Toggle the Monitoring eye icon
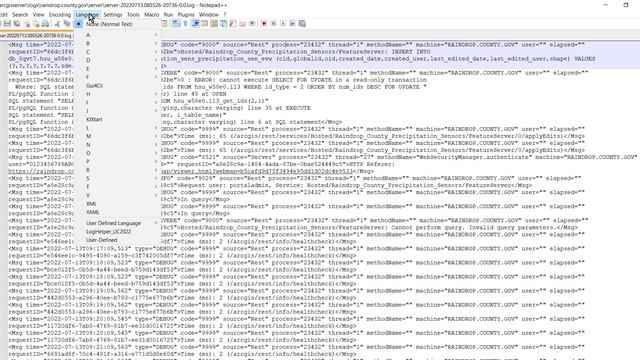The width and height of the screenshot is (640, 360). pos(252,24)
